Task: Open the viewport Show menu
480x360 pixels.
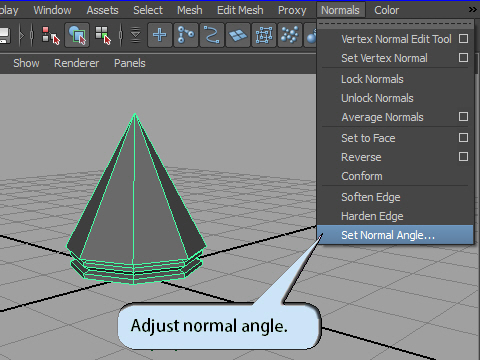Action: click(26, 63)
